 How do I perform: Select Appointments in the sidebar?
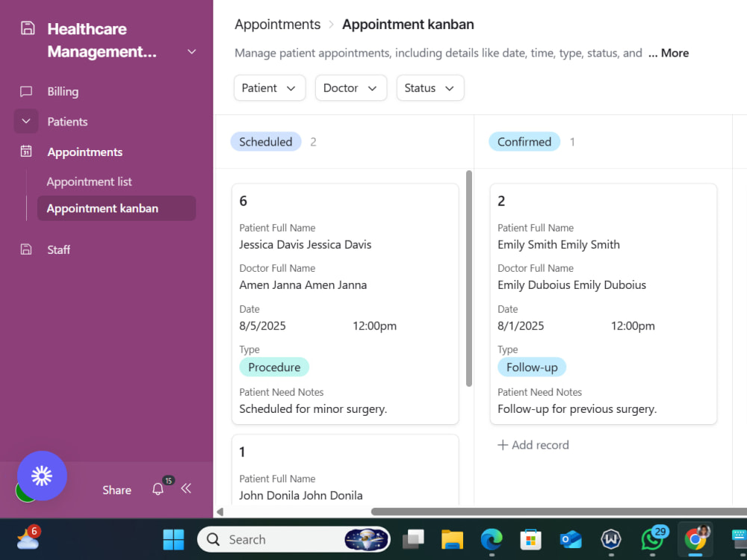pyautogui.click(x=85, y=152)
